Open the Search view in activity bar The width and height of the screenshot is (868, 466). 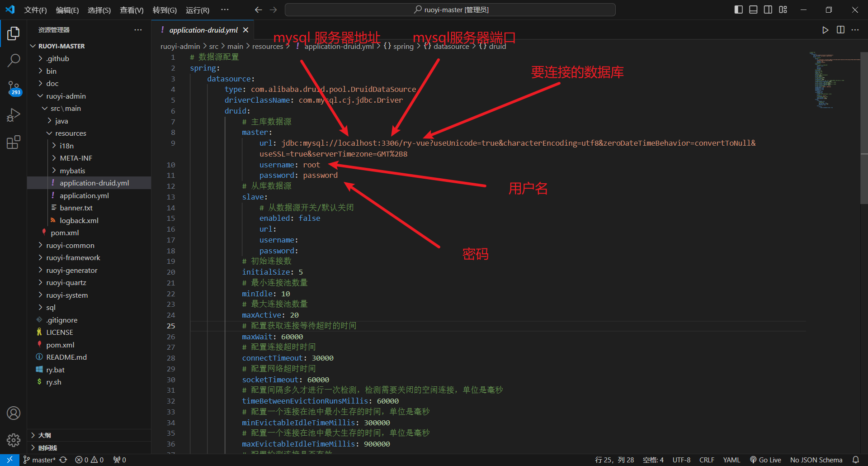(14, 60)
